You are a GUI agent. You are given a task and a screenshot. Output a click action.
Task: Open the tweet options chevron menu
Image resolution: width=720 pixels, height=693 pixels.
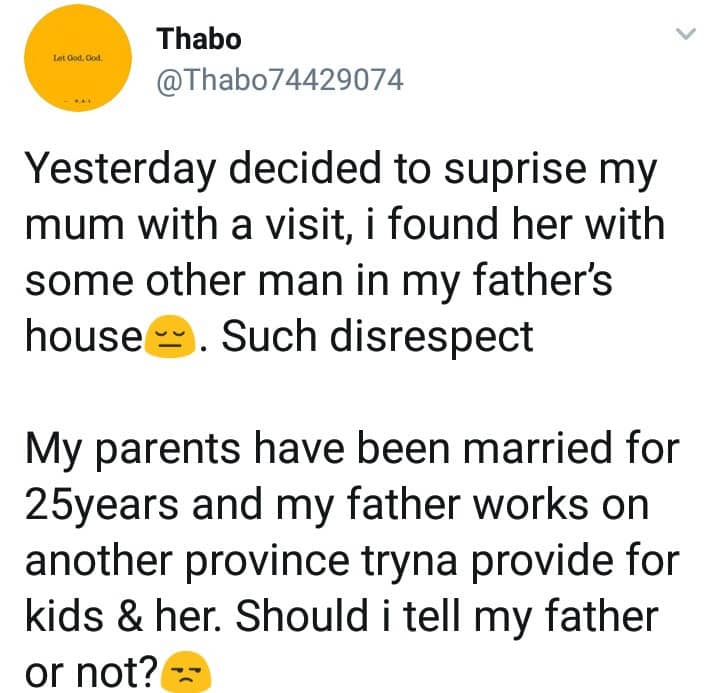tap(685, 36)
